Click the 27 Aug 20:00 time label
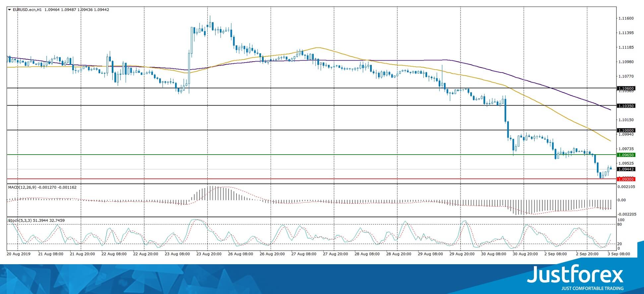 point(335,254)
